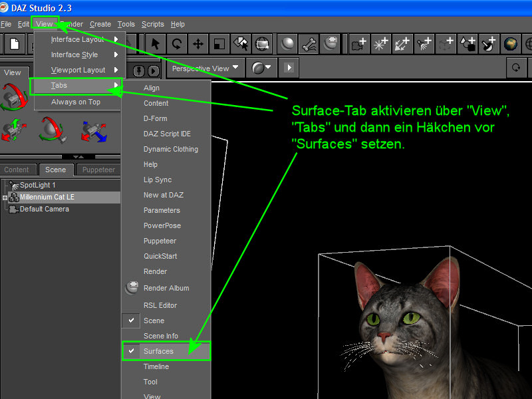Enable the Parameters tab
The height and width of the screenshot is (399, 532).
tap(166, 210)
